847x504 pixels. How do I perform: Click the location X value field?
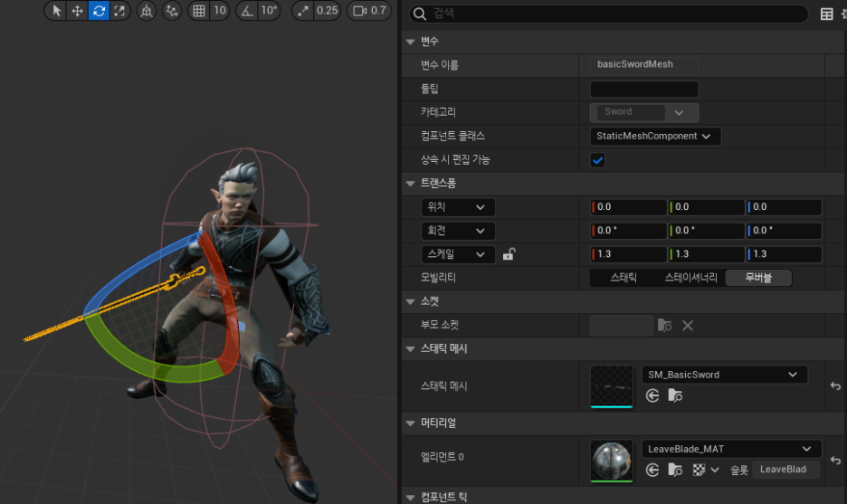click(x=628, y=207)
